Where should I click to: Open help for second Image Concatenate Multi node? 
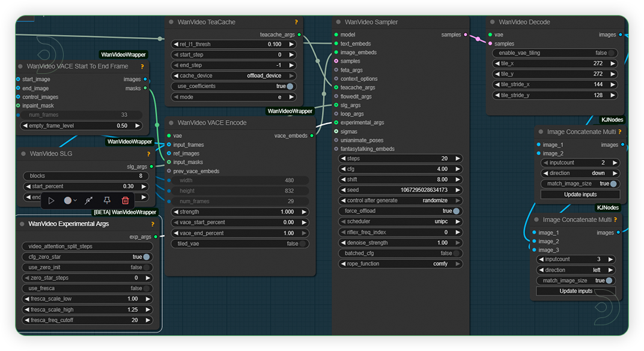click(x=615, y=220)
